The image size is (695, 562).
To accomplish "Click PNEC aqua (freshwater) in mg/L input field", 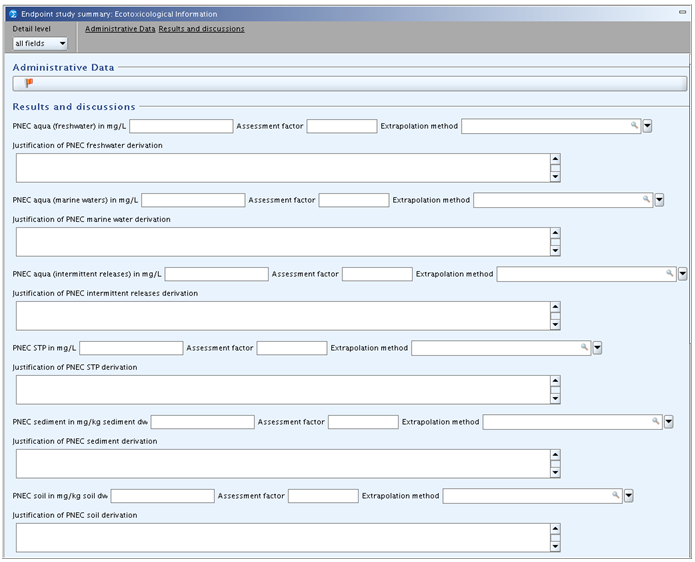I will coord(181,126).
